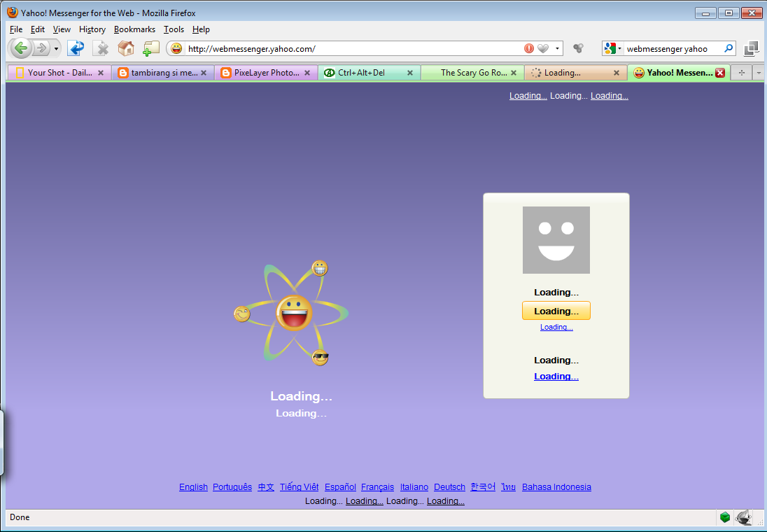
Task: Click the green cube status bar icon
Action: pos(725,517)
